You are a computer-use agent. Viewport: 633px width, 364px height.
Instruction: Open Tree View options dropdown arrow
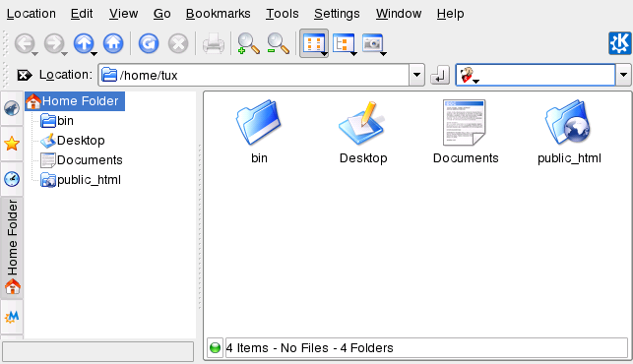(x=353, y=54)
